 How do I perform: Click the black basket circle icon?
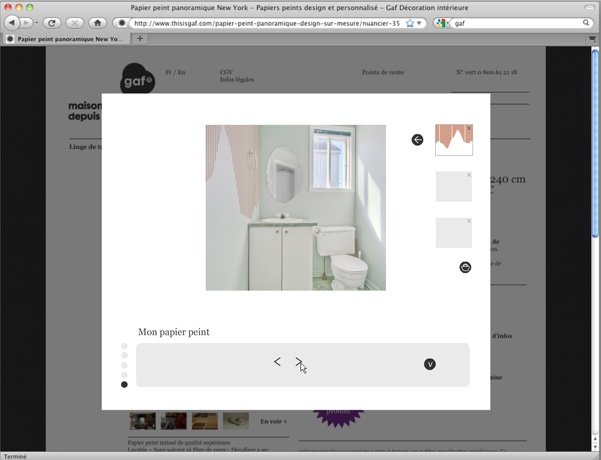(x=465, y=267)
